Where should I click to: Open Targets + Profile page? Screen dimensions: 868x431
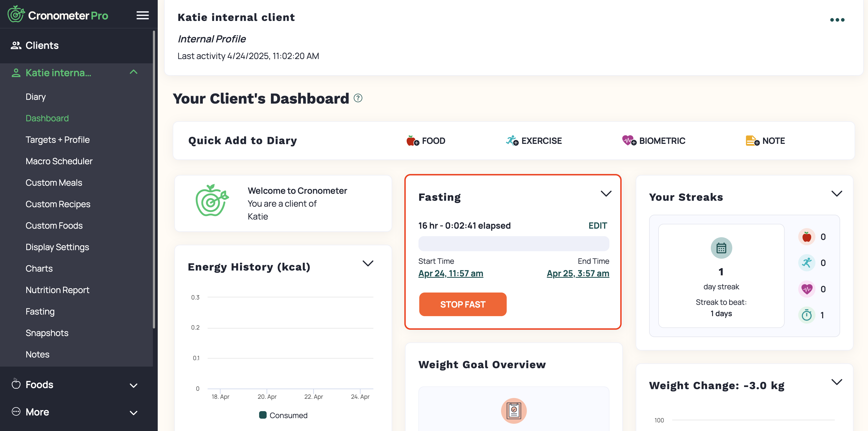click(x=58, y=140)
